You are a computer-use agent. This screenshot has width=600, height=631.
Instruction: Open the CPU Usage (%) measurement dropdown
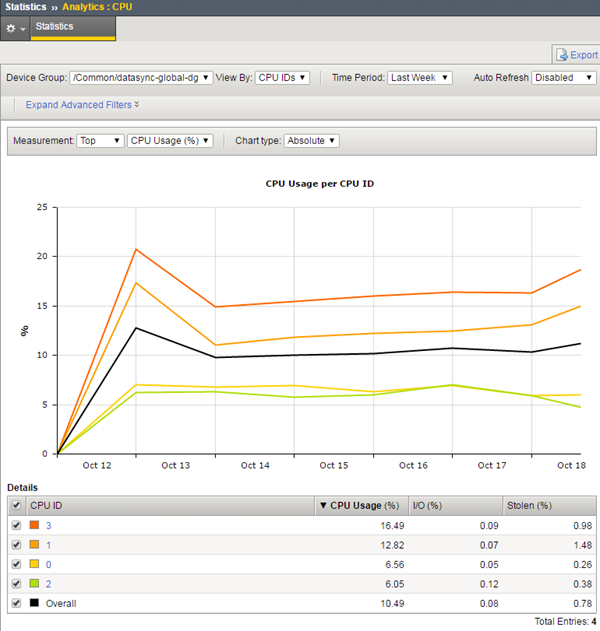click(x=170, y=141)
